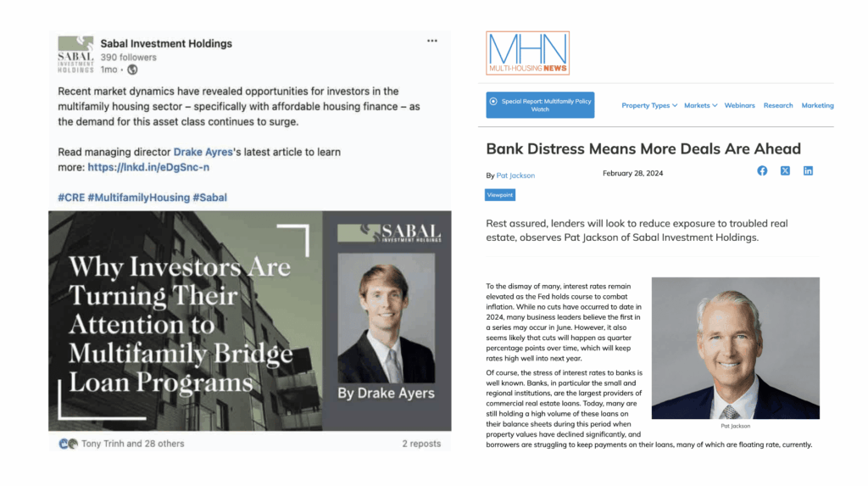Share the article on X

coord(785,170)
